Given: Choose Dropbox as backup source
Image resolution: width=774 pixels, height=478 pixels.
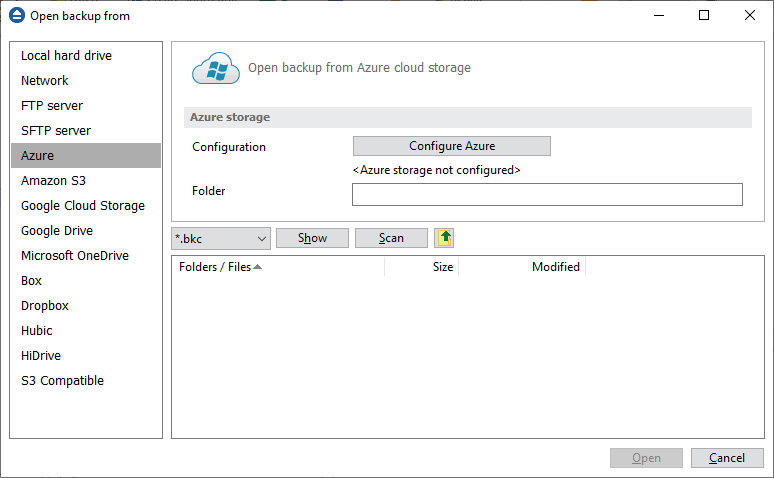Looking at the screenshot, I should tap(86, 306).
